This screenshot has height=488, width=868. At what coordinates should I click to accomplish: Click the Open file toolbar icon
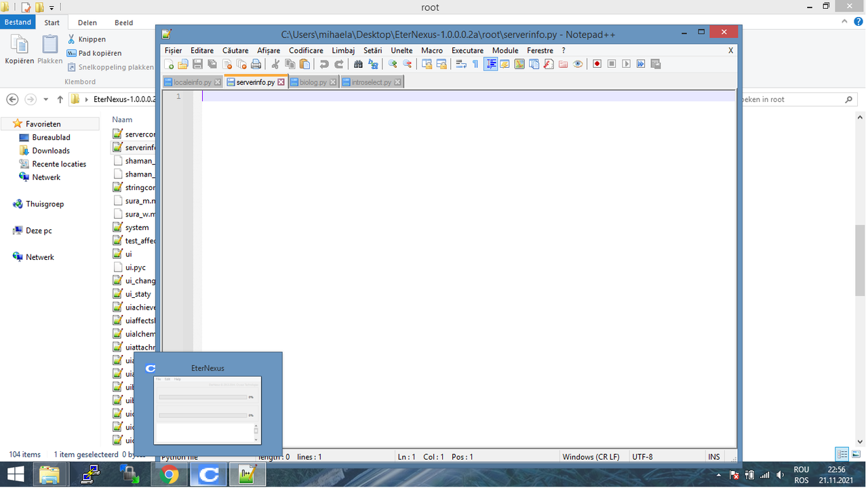tap(183, 64)
